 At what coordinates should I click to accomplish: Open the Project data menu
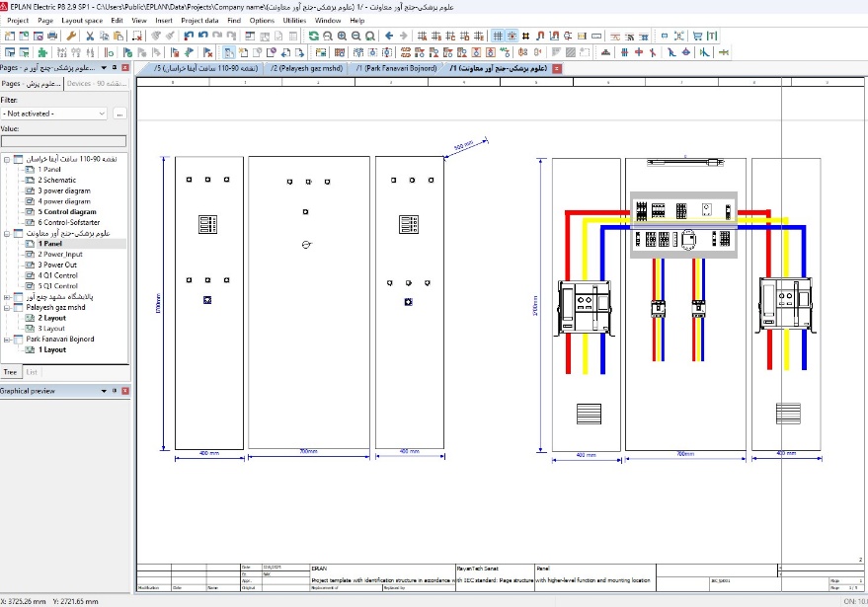click(199, 20)
